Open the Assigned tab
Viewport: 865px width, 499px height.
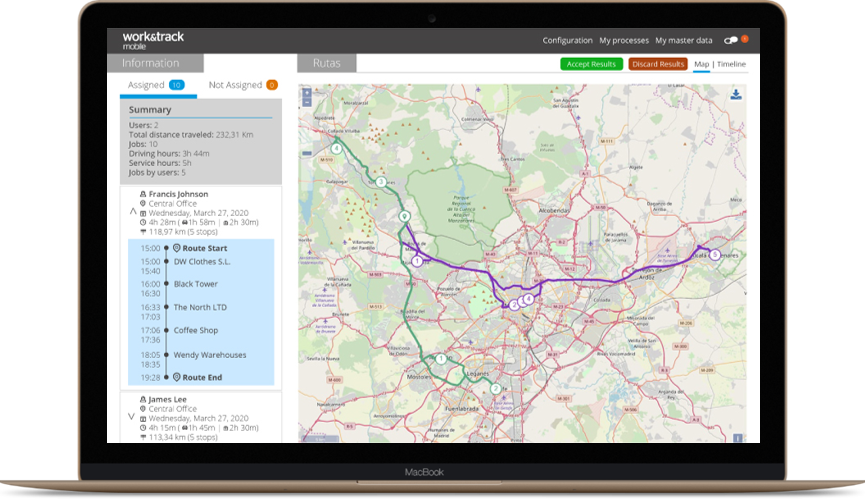coord(157,85)
